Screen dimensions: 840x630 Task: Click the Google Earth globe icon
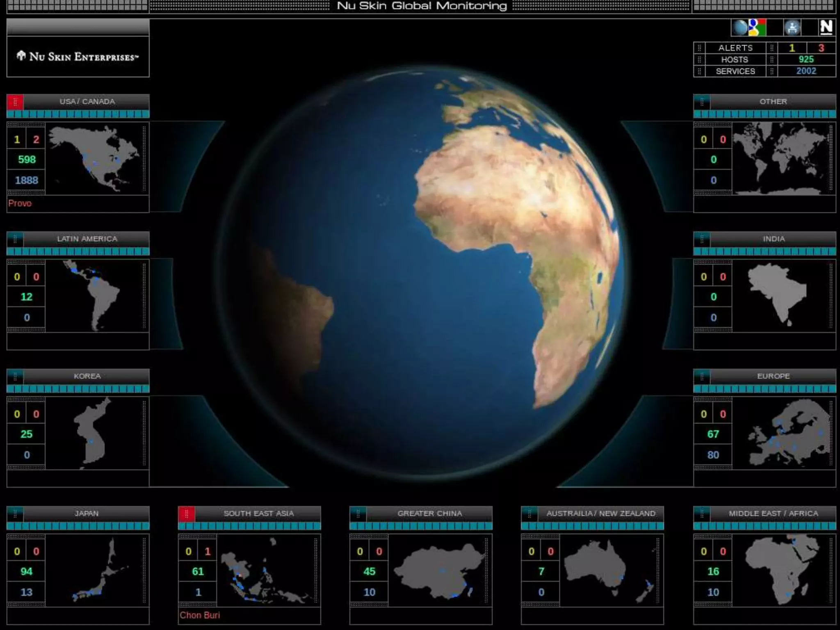point(740,28)
